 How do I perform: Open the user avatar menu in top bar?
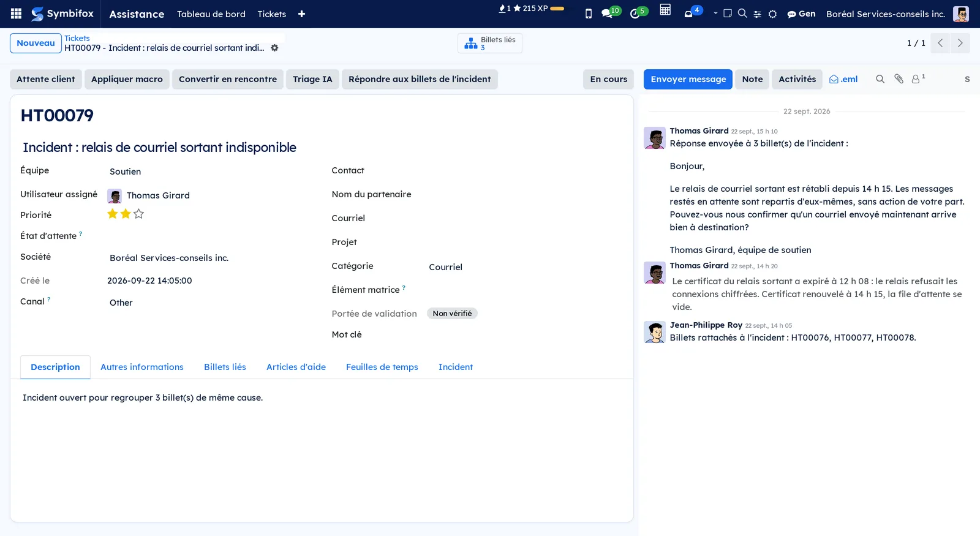click(960, 13)
